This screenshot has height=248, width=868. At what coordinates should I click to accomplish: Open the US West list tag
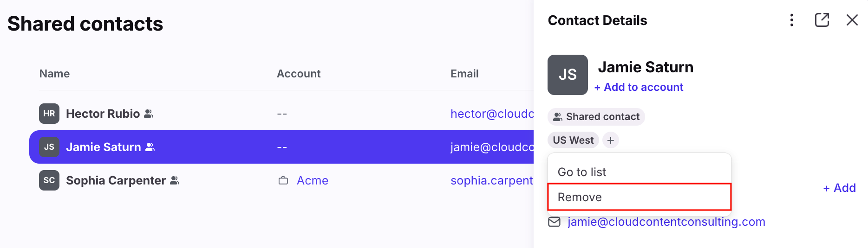point(573,140)
